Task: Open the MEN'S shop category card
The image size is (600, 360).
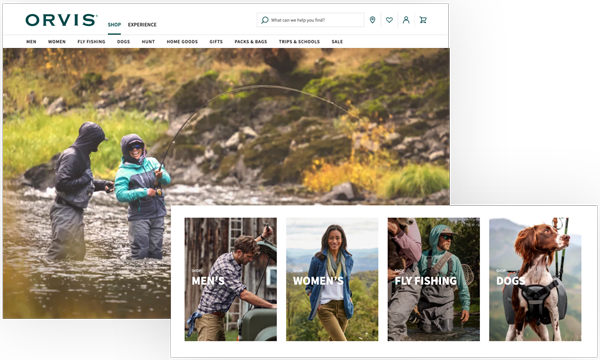Action: (231, 279)
